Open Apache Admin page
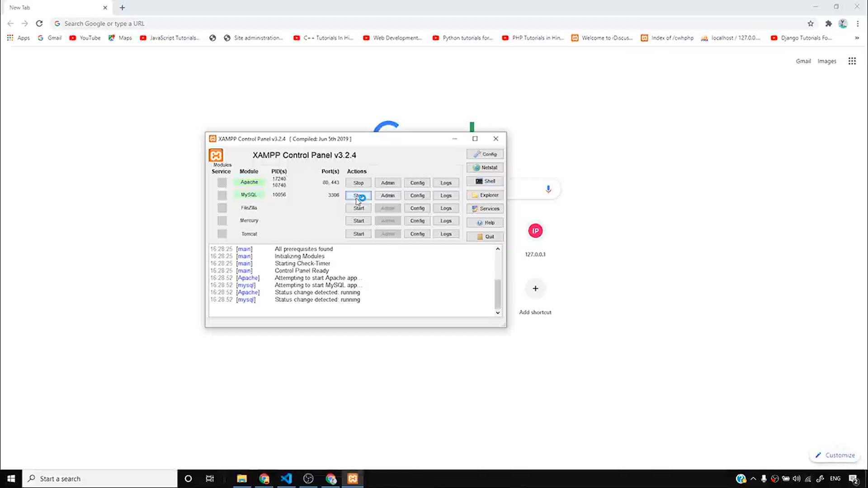The image size is (868, 488). point(388,183)
